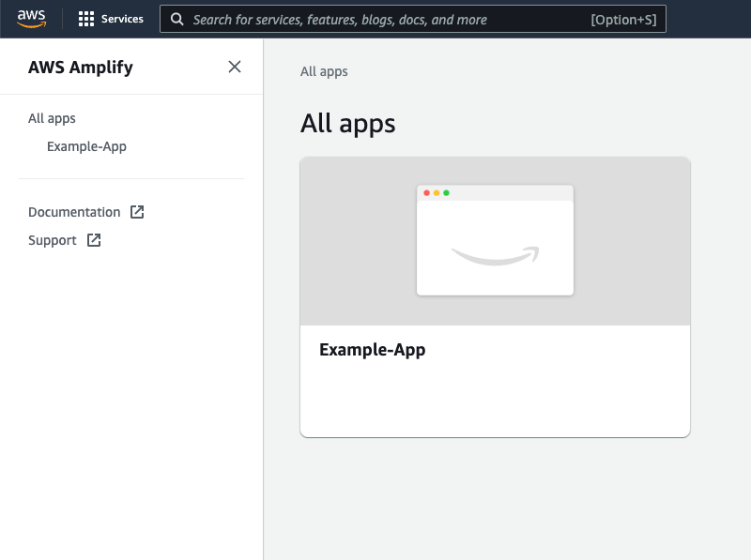Viewport: 751px width, 560px height.
Task: Click the green dot on the app preview window
Action: [448, 190]
